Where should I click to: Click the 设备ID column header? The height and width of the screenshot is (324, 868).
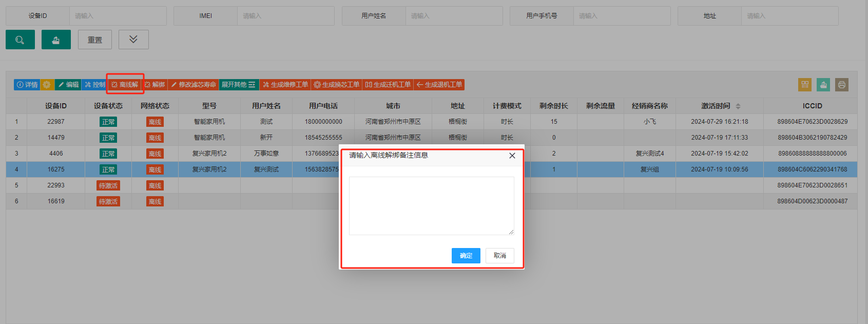click(x=56, y=106)
